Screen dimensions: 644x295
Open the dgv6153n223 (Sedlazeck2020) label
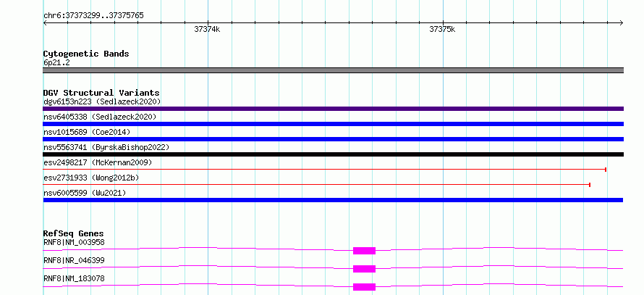pyautogui.click(x=102, y=101)
